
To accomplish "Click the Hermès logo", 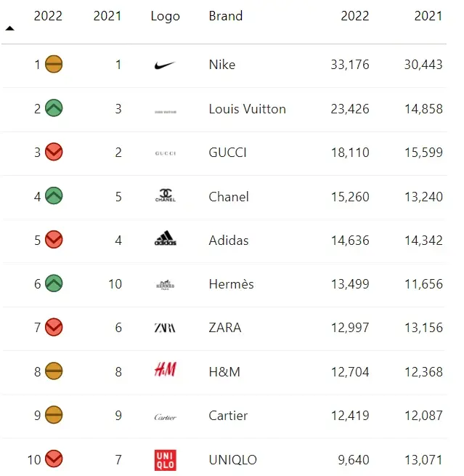I will coord(166,285).
